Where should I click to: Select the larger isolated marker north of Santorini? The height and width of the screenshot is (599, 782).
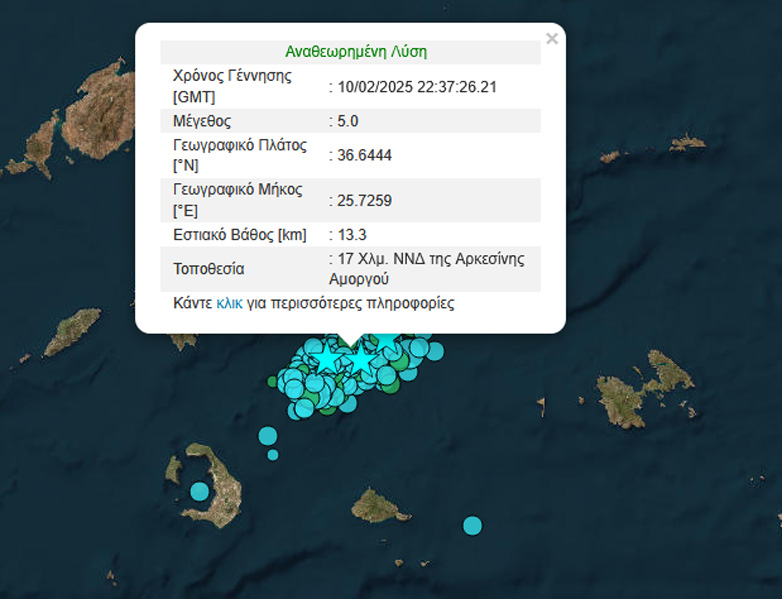[267, 435]
